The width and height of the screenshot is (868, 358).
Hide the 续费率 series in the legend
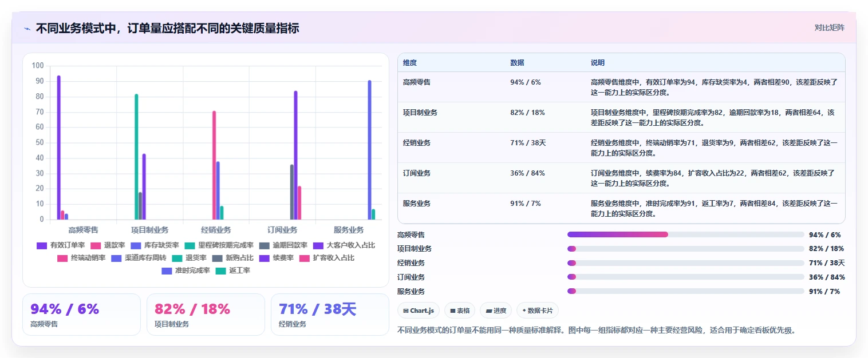tap(276, 258)
